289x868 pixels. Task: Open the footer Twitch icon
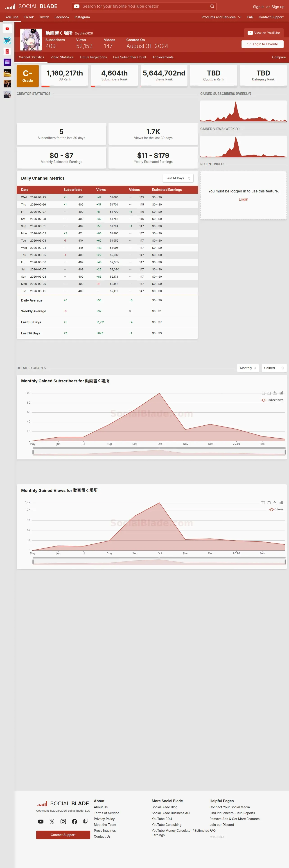tap(86, 822)
